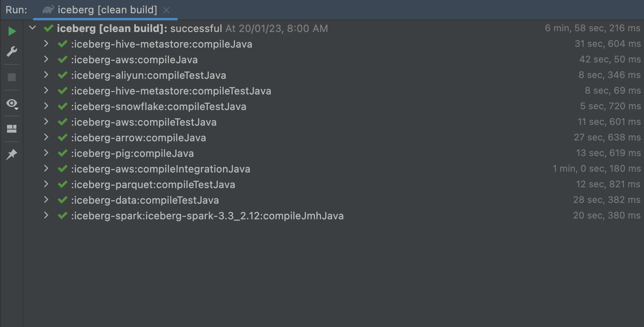The height and width of the screenshot is (327, 644).
Task: Click the Run: panel label
Action: point(16,10)
